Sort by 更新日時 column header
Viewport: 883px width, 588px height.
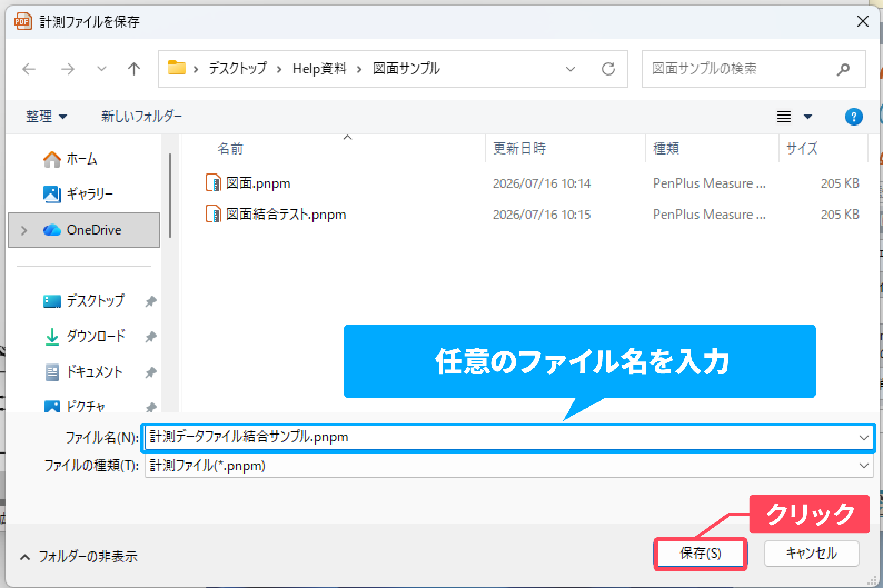(x=519, y=149)
